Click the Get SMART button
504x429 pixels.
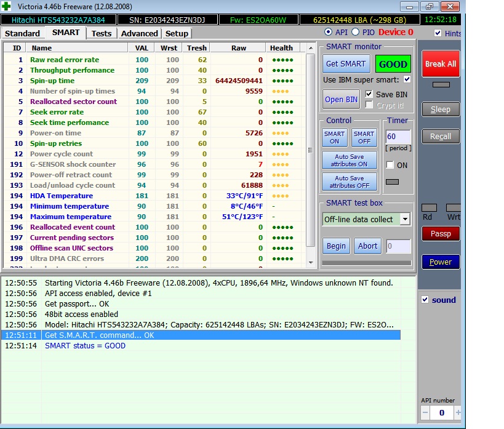point(346,64)
